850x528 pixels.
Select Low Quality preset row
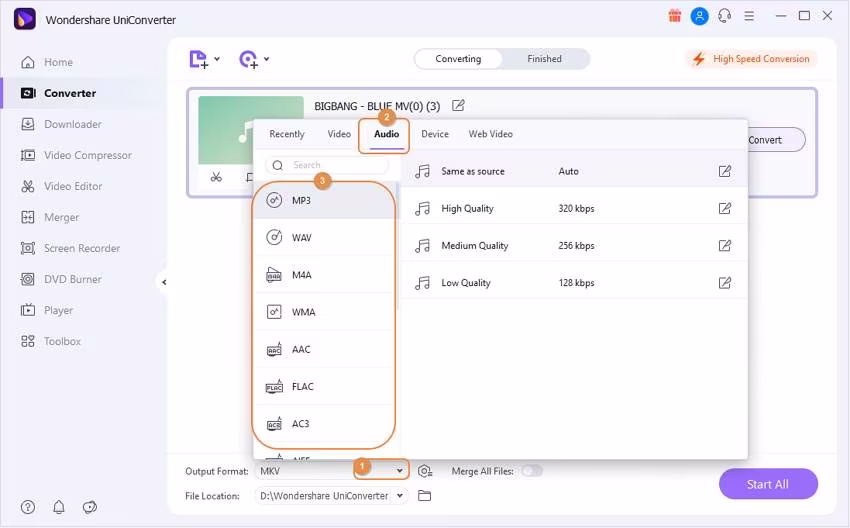click(x=574, y=282)
